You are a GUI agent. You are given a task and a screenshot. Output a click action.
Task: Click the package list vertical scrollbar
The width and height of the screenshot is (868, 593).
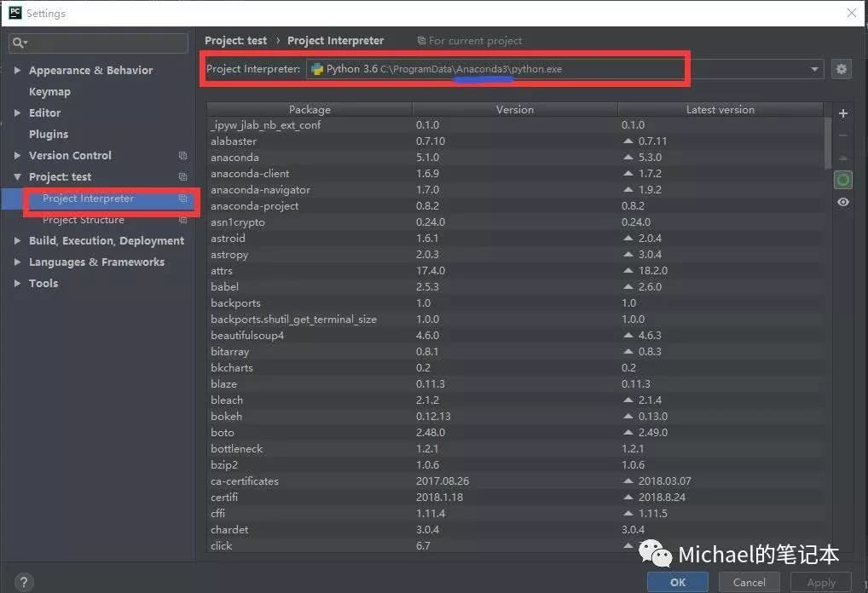point(828,143)
